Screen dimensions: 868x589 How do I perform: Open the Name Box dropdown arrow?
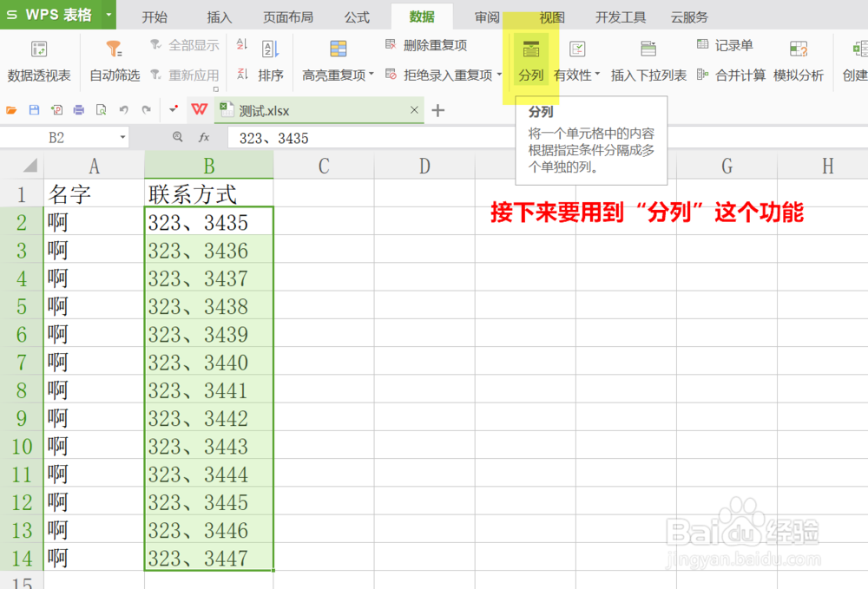(122, 137)
